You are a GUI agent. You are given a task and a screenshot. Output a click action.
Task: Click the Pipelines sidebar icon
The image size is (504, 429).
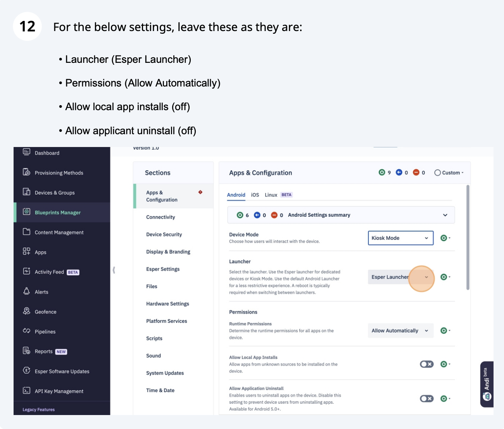26,331
